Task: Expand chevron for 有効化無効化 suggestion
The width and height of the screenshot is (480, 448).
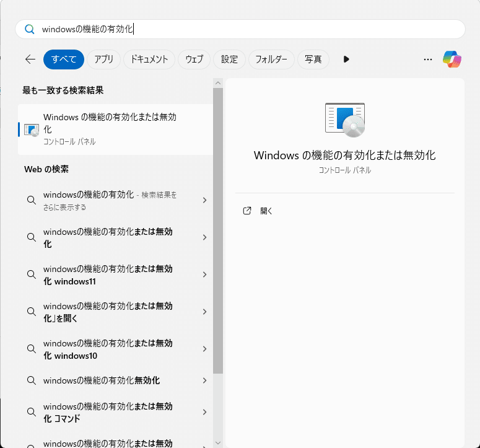Action: (204, 380)
